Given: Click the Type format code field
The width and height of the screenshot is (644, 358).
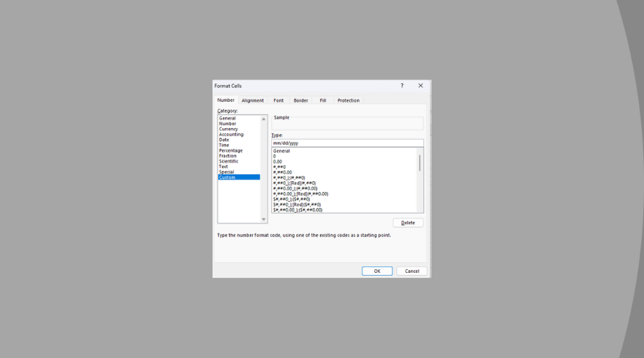Looking at the screenshot, I should pyautogui.click(x=347, y=142).
